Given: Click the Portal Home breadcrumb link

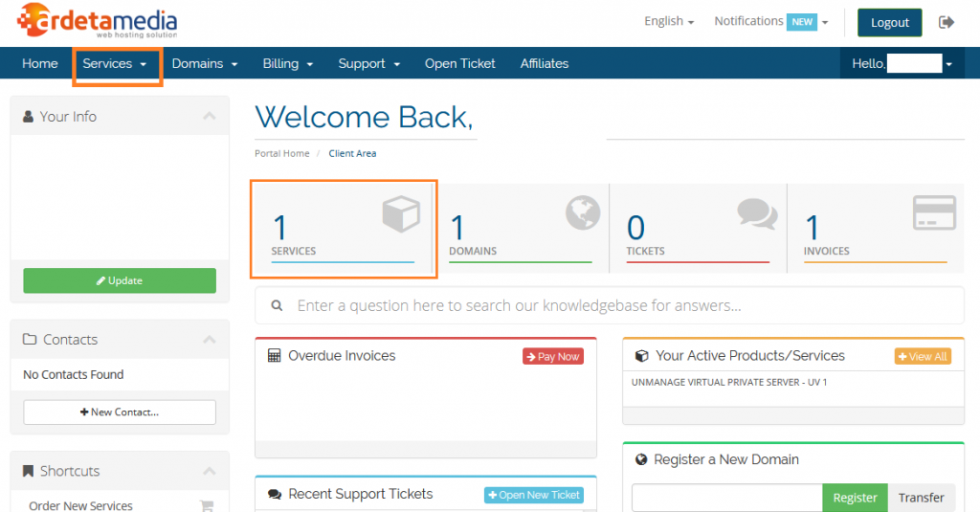Looking at the screenshot, I should 281,153.
